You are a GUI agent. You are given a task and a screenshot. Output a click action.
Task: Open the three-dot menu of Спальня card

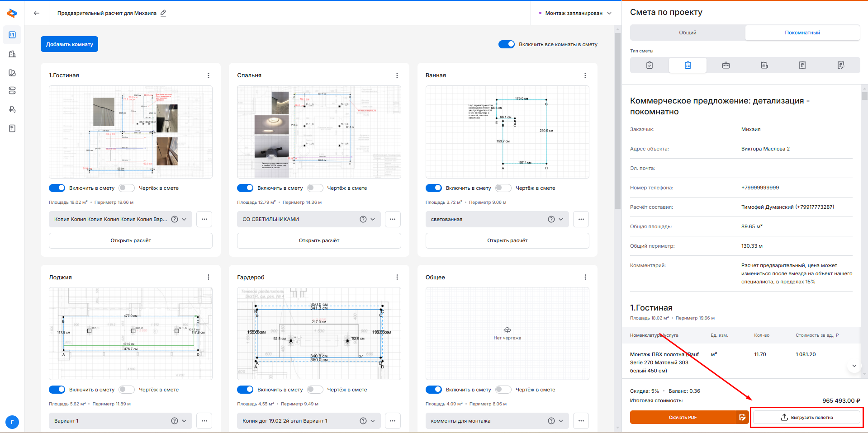coord(397,75)
